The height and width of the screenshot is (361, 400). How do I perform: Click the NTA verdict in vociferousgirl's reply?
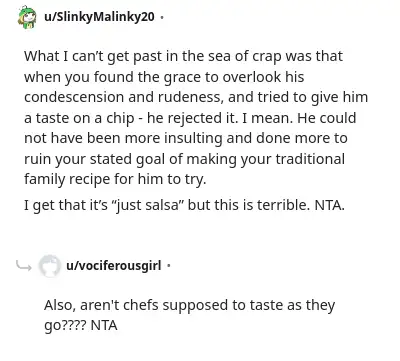pos(104,325)
